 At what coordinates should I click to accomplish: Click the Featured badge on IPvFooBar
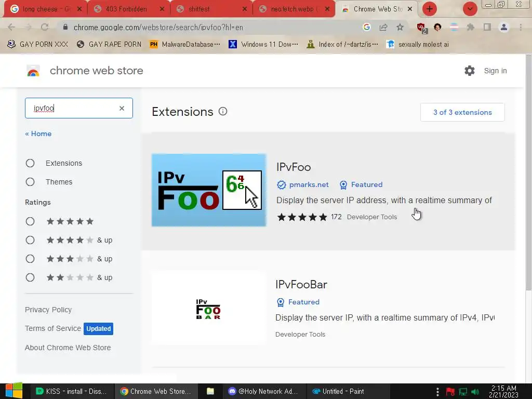point(298,302)
